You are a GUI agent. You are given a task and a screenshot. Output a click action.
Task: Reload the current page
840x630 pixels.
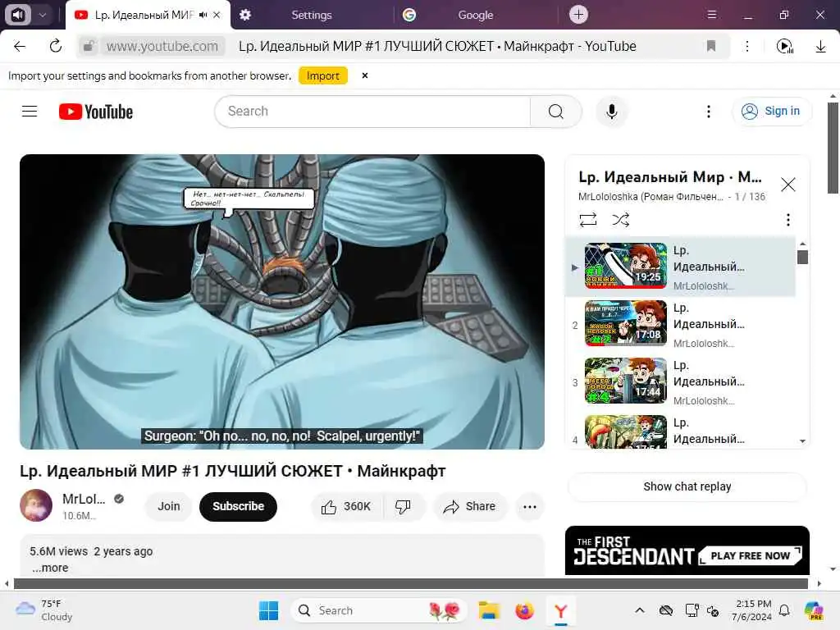pyautogui.click(x=56, y=47)
